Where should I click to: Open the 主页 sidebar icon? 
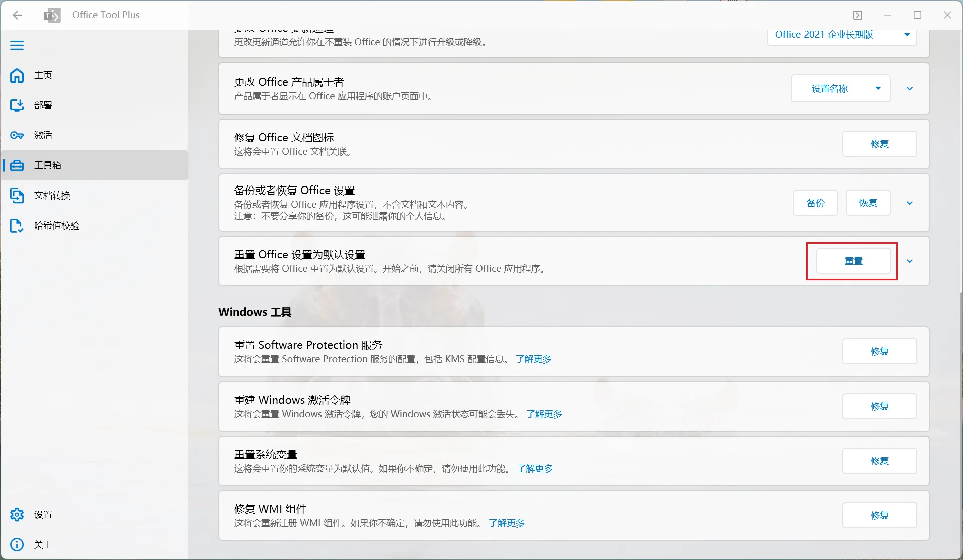pos(17,75)
